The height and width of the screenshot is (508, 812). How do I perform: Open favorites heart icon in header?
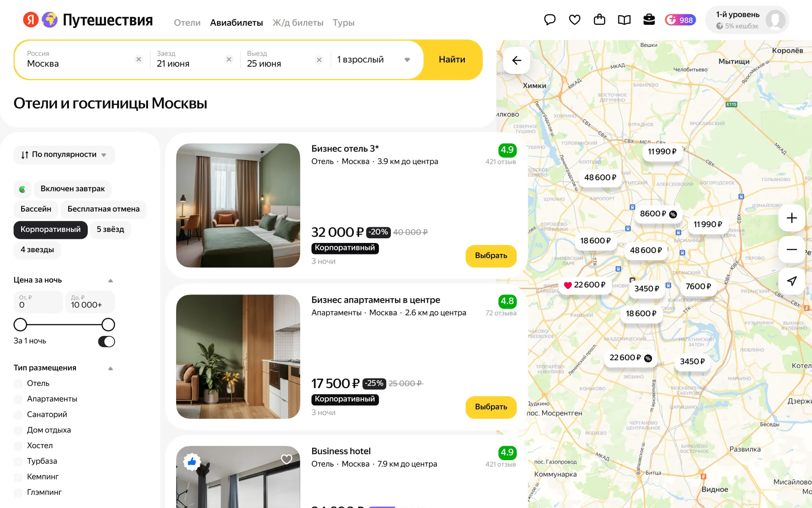[574, 20]
